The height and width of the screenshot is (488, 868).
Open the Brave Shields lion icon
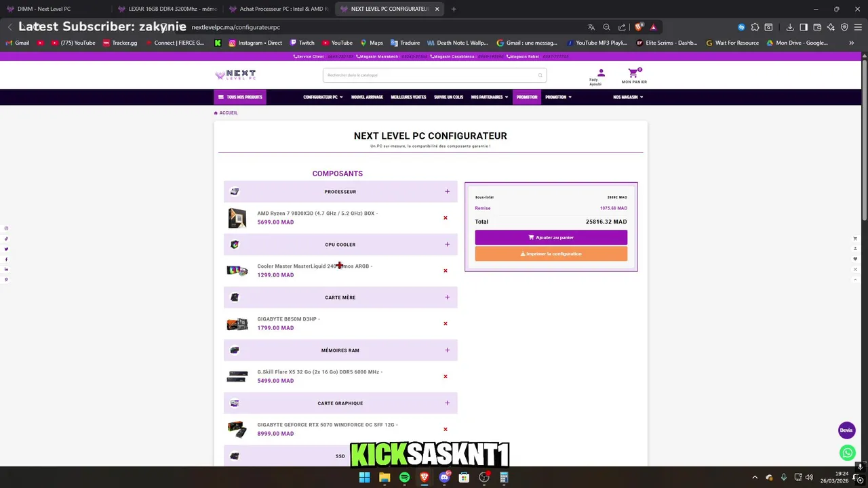coord(639,27)
